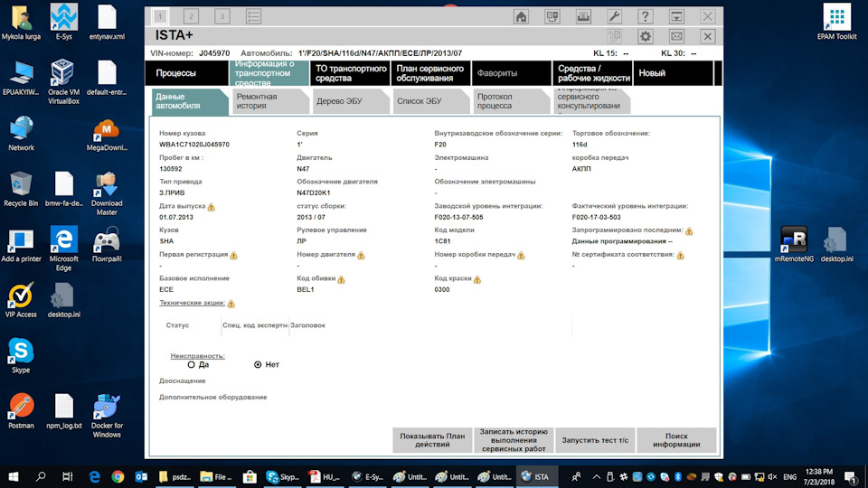Click warning icon next to Дата выпуска
This screenshot has width=868, height=488.
click(x=212, y=207)
